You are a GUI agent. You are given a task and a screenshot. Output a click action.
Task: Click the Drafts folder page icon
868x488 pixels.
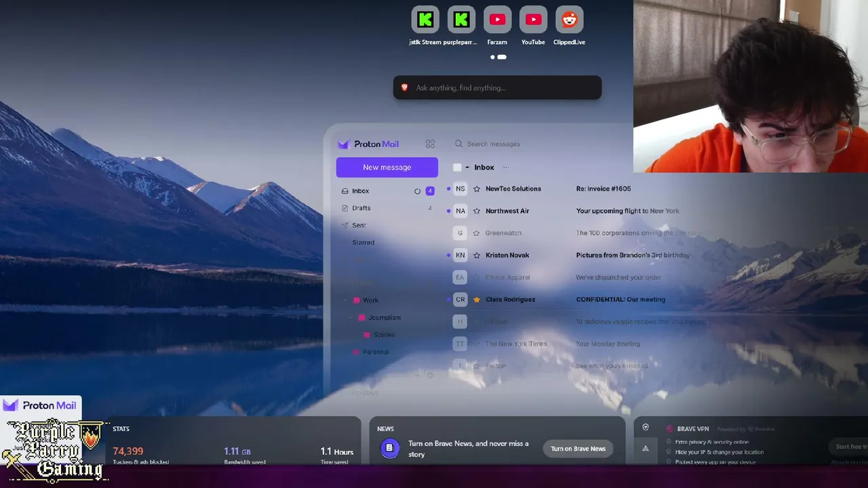345,208
